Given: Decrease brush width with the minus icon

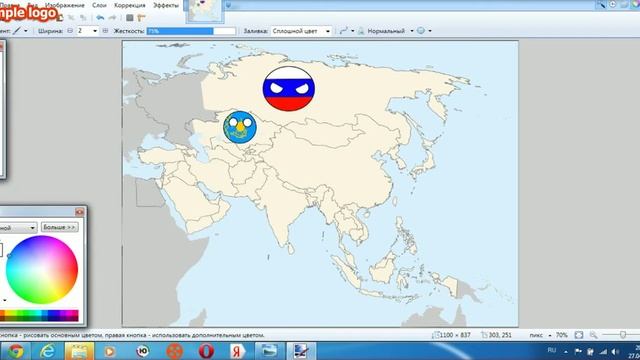Looking at the screenshot, I should click(x=70, y=31).
